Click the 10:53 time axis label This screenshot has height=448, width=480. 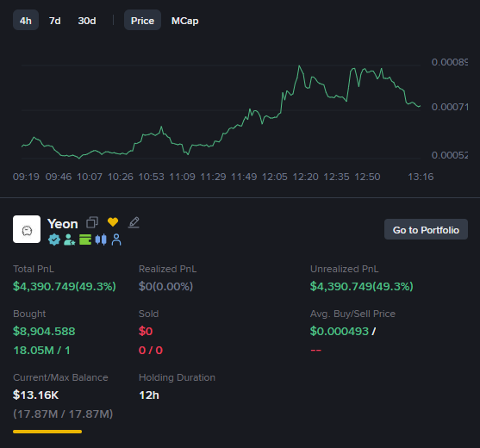(x=151, y=177)
